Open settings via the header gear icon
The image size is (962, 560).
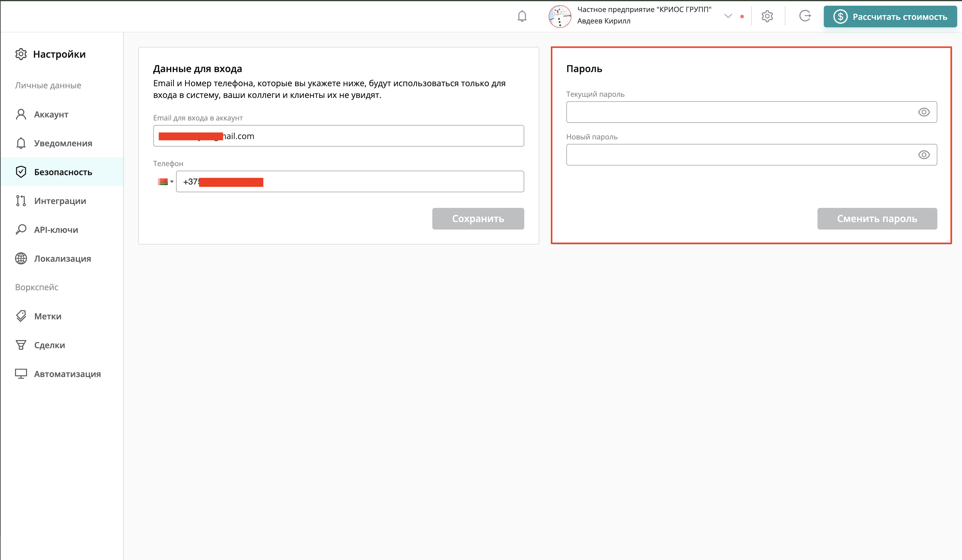tap(767, 16)
